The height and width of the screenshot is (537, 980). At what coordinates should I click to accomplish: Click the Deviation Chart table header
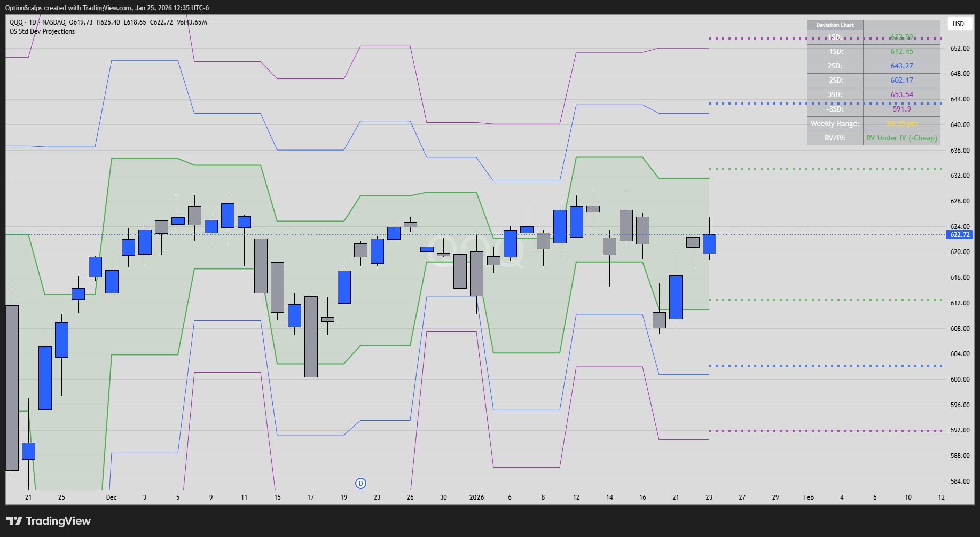[835, 25]
